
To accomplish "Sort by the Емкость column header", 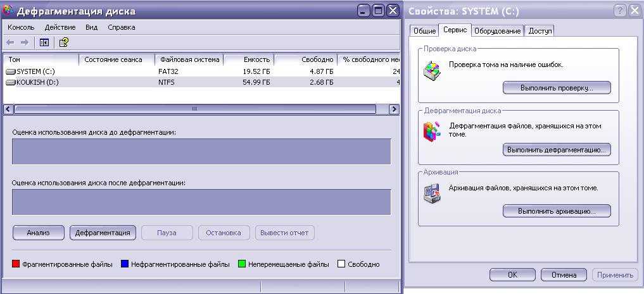I will click(249, 60).
